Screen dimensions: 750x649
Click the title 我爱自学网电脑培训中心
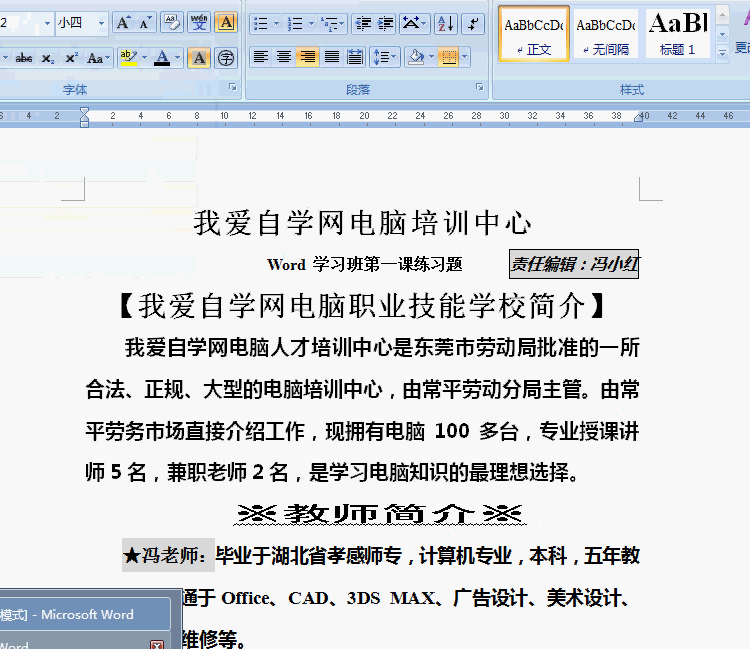[x=363, y=223]
